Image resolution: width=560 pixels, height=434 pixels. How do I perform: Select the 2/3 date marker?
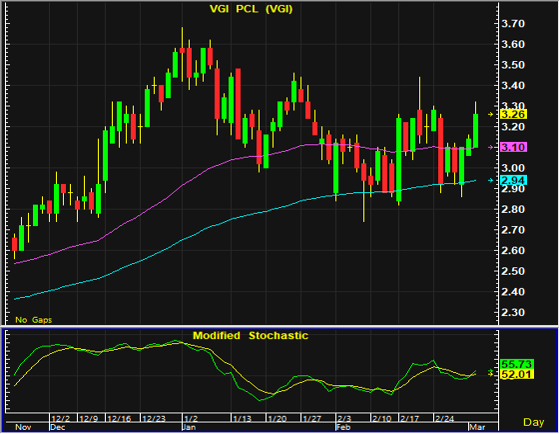pos(344,419)
